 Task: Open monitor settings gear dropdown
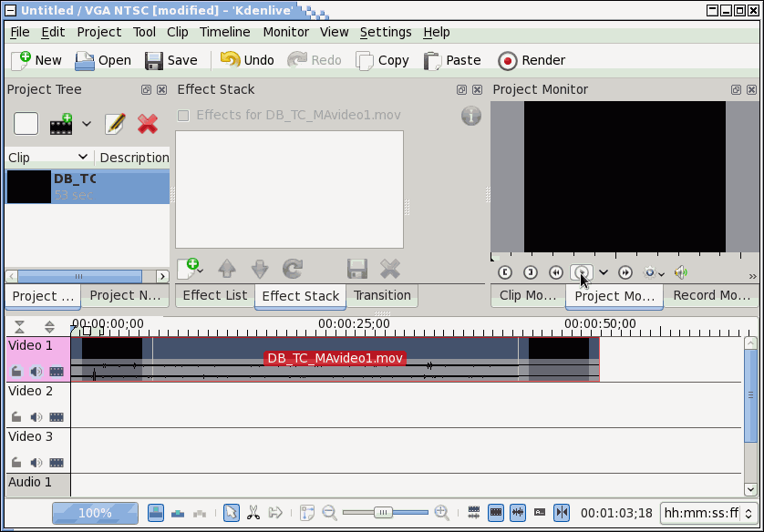653,272
